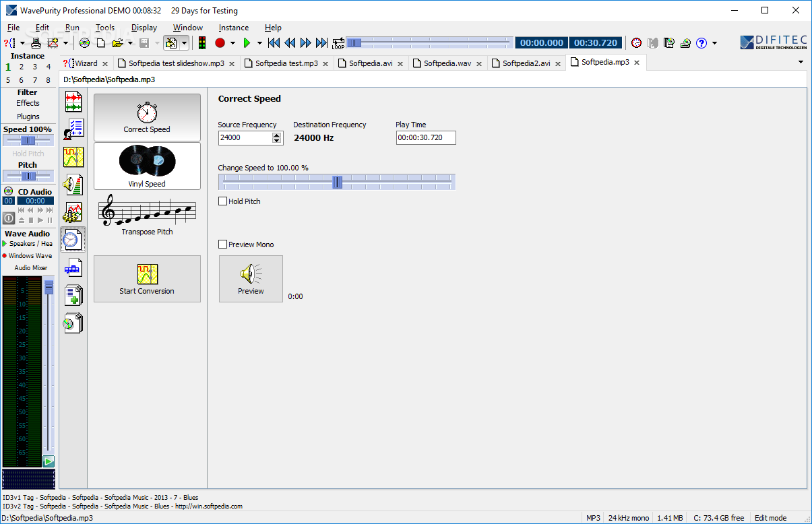Expand the chart tool dropdown arrow

pyautogui.click(x=65, y=43)
